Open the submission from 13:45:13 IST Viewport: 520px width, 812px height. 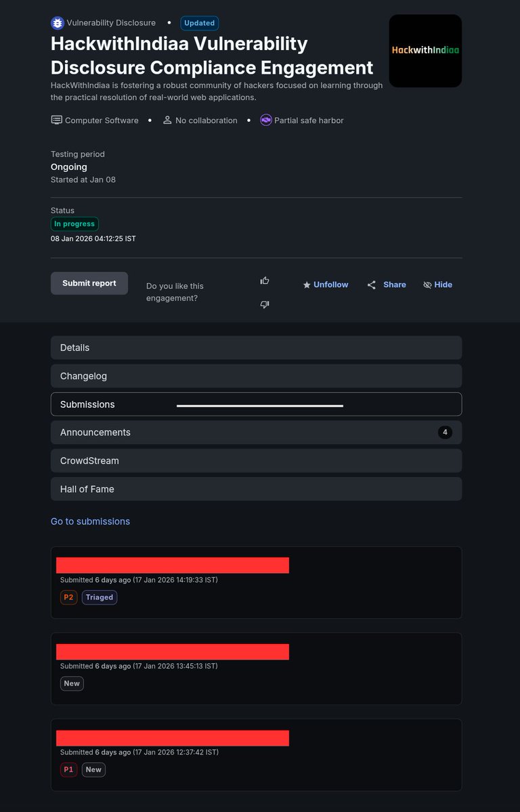[x=256, y=669]
